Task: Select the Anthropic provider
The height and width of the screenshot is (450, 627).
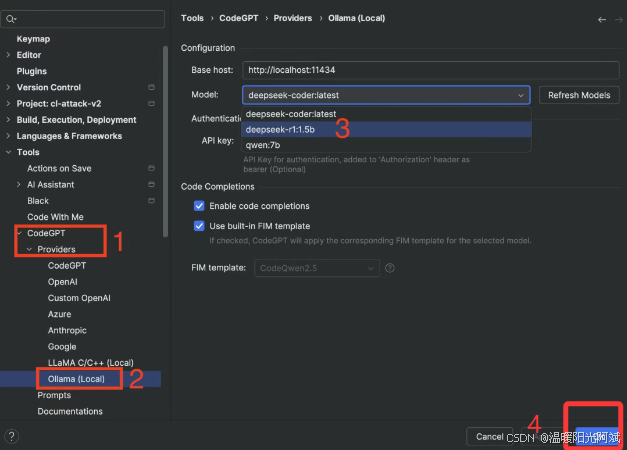Action: [x=67, y=330]
